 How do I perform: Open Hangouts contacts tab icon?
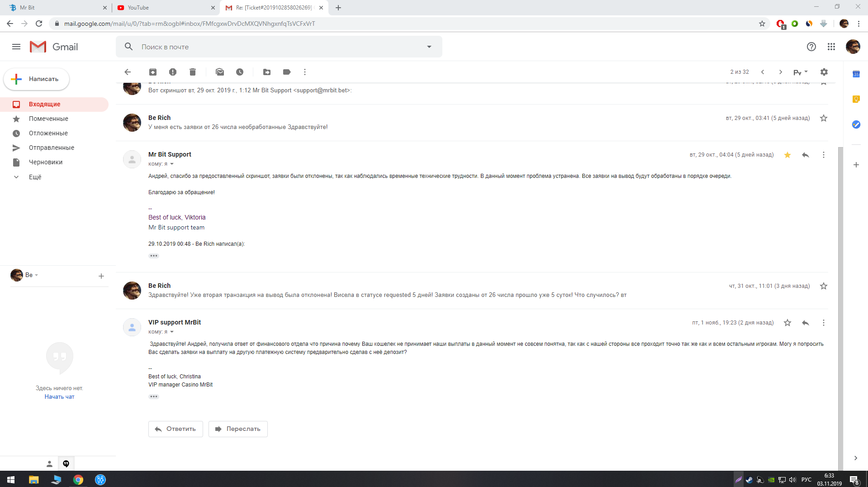point(49,463)
